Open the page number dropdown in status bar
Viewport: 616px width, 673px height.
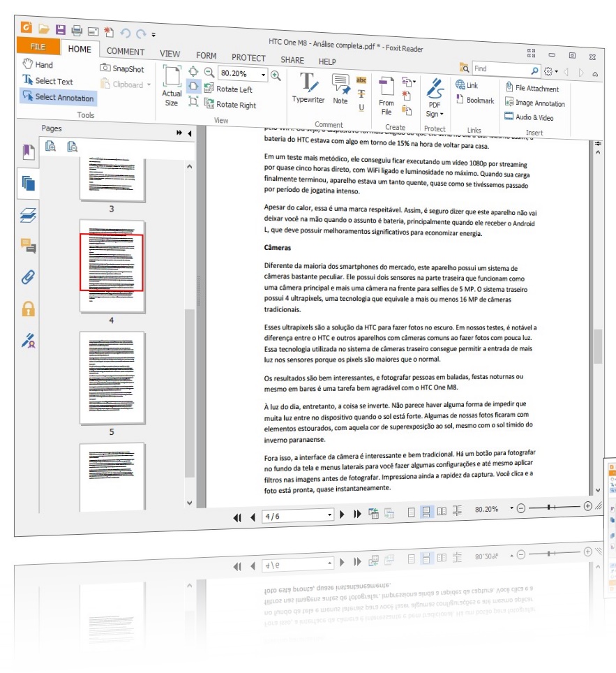[329, 515]
